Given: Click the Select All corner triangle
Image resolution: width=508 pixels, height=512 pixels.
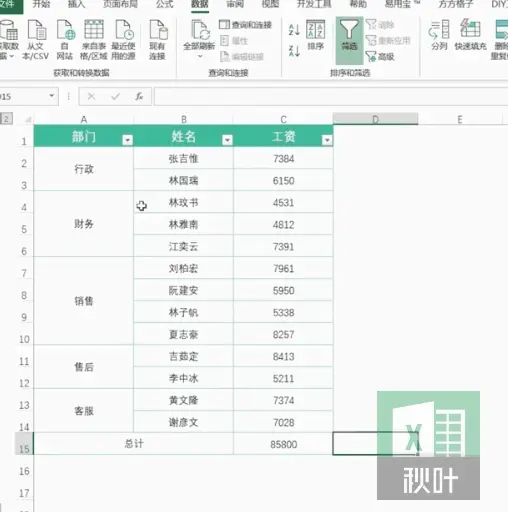Looking at the screenshot, I should pyautogui.click(x=28, y=119).
